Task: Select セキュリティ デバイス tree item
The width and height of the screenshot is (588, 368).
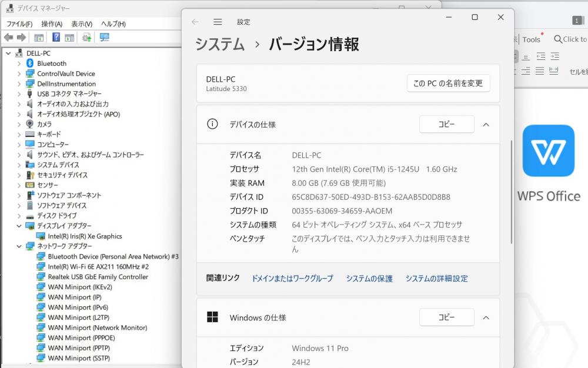Action: pos(62,175)
